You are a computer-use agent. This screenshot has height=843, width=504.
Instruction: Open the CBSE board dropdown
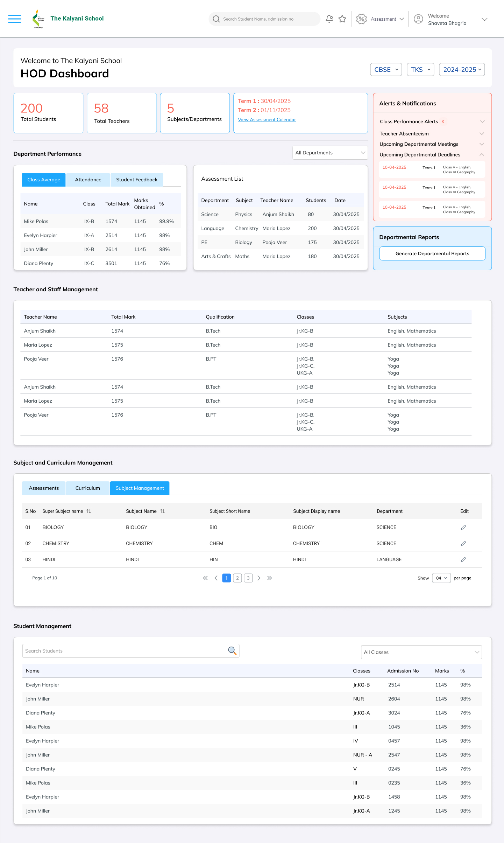386,70
